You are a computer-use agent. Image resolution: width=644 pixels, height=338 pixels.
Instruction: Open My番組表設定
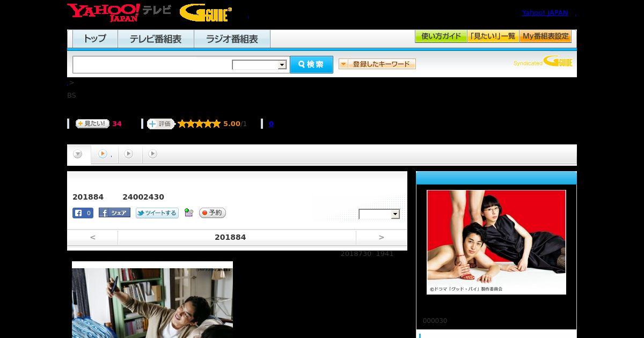(x=545, y=36)
